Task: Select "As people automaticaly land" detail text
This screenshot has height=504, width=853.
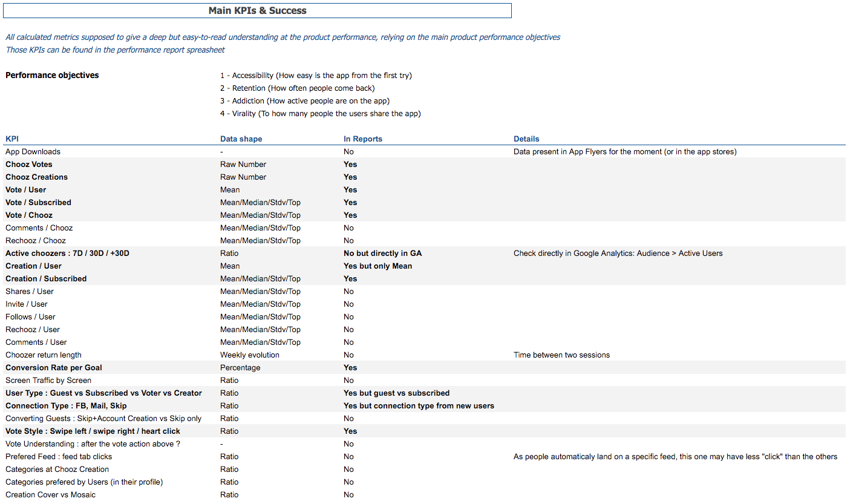Action: click(x=676, y=457)
